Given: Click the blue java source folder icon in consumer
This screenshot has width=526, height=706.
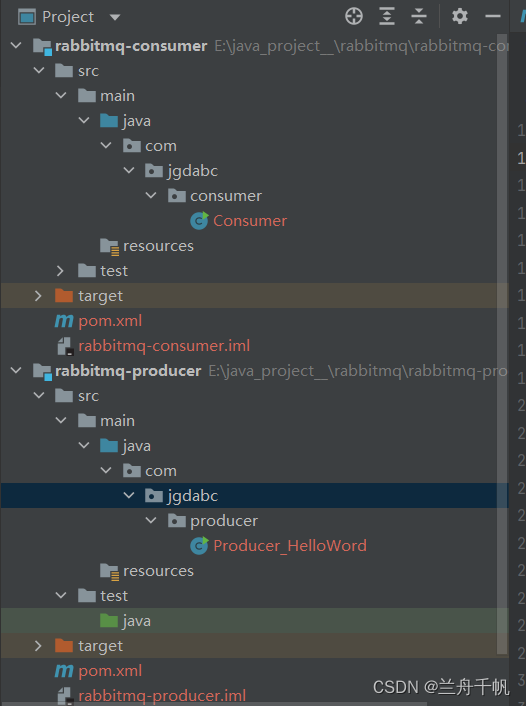Looking at the screenshot, I should pos(109,120).
